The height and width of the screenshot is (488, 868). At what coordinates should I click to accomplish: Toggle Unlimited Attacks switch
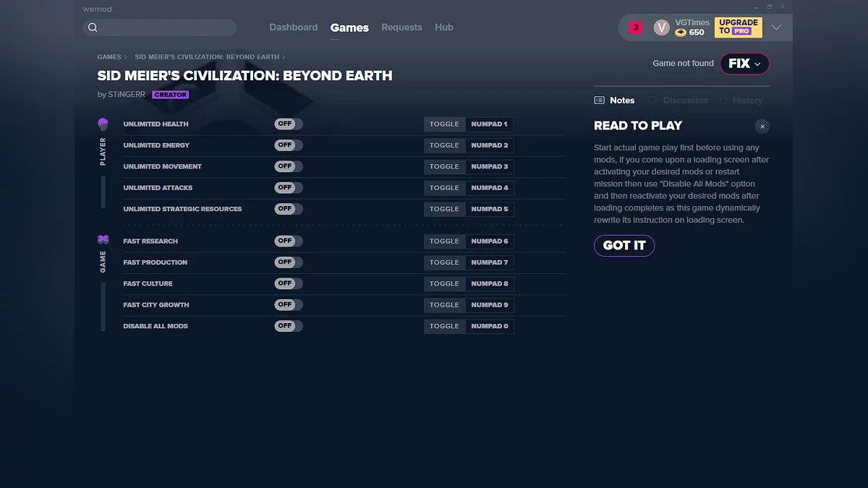289,188
